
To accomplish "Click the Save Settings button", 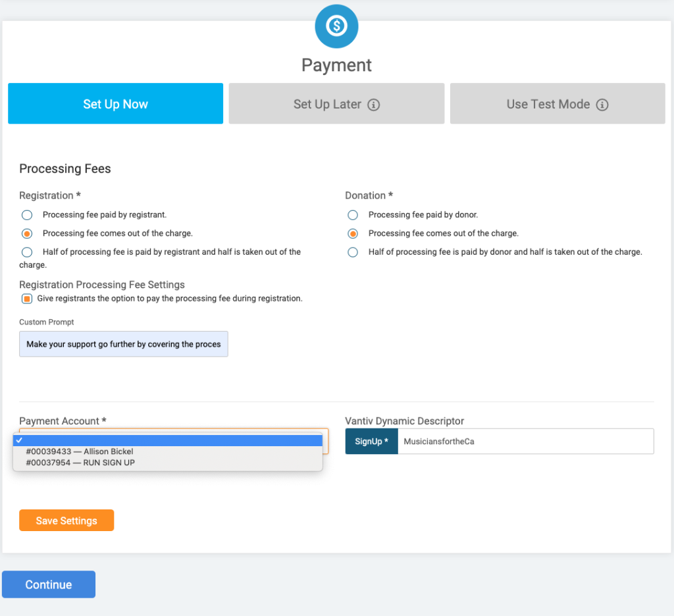I will [66, 520].
